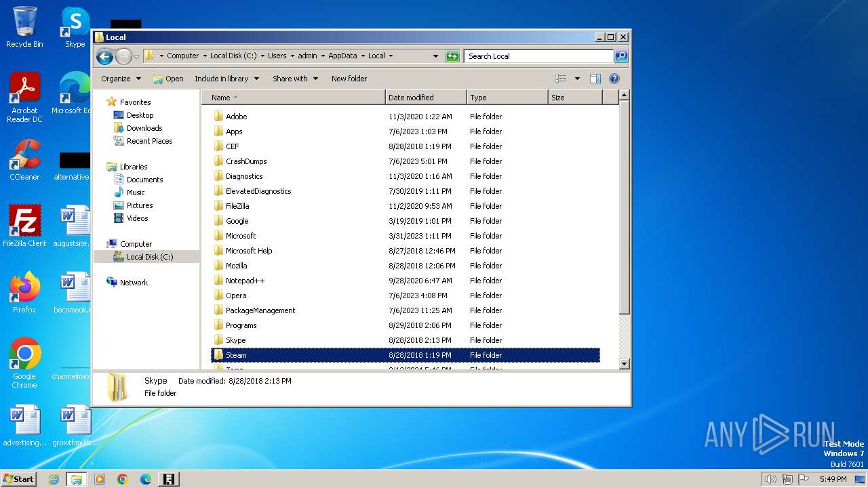Select CCleaner desktop icon

pos(24,161)
